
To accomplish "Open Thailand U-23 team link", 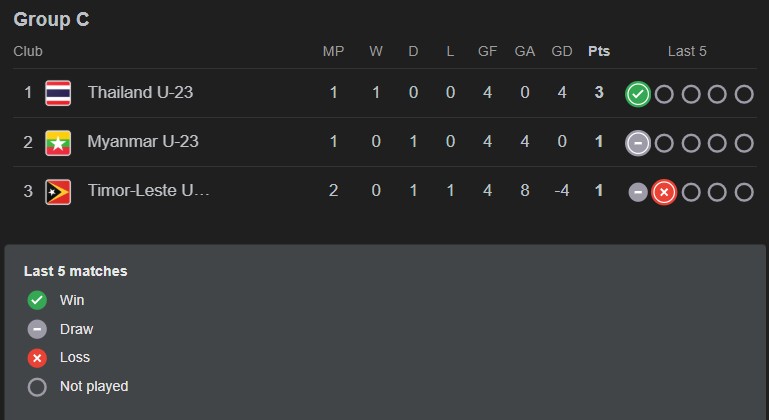I will tap(140, 93).
